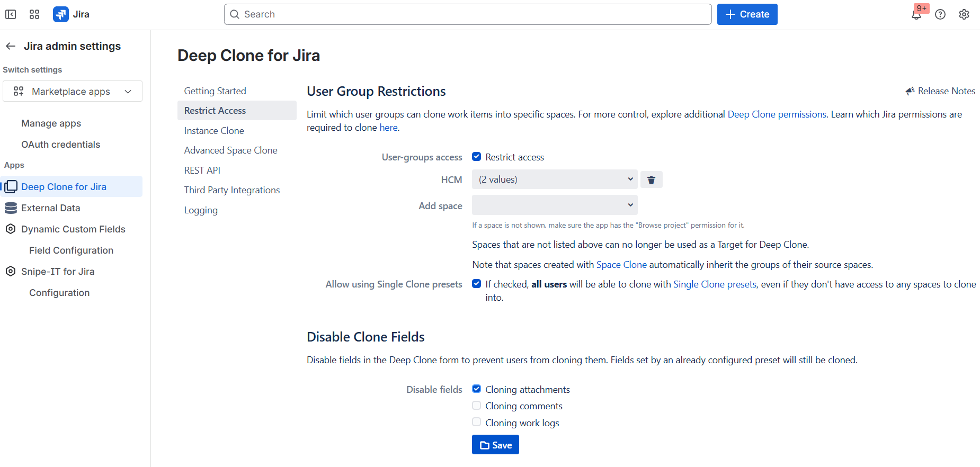Delete the HCM space restriction with trash icon
The height and width of the screenshot is (467, 980).
(x=651, y=180)
